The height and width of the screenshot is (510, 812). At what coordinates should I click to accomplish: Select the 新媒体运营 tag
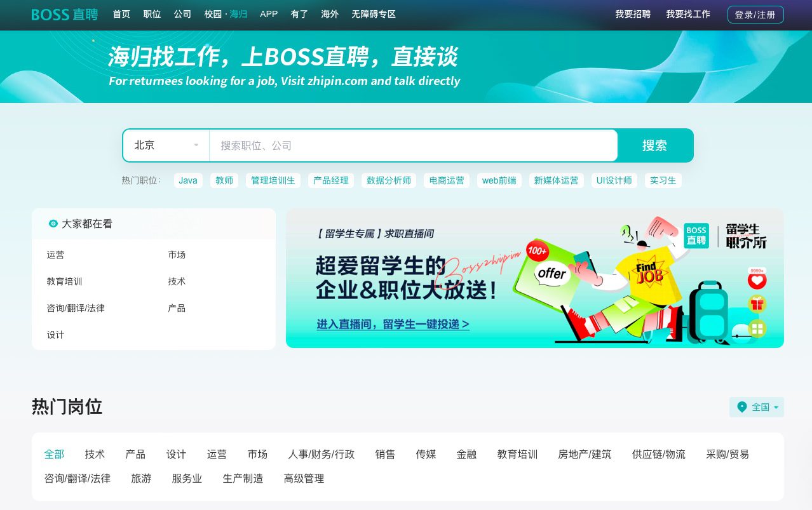click(556, 180)
